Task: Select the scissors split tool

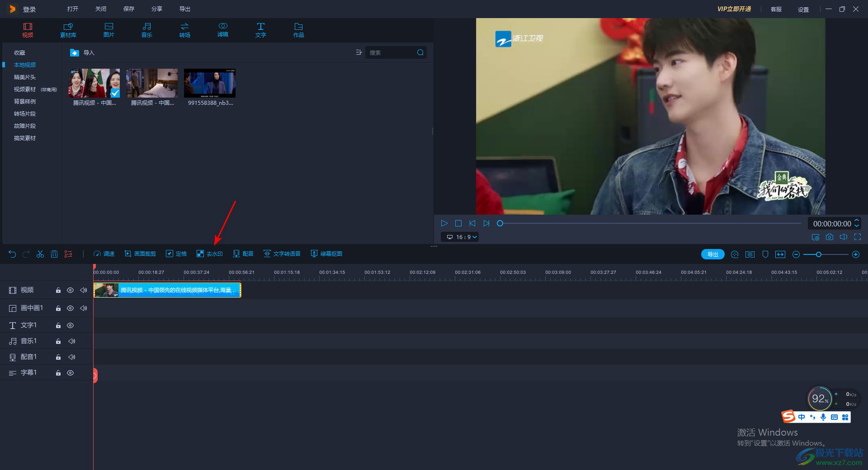Action: pos(40,254)
